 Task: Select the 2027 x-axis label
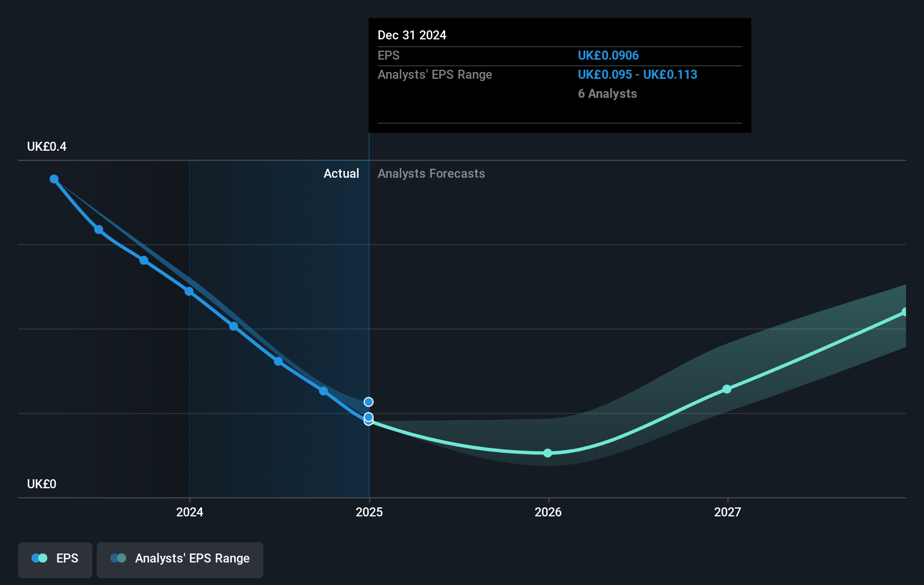728,512
